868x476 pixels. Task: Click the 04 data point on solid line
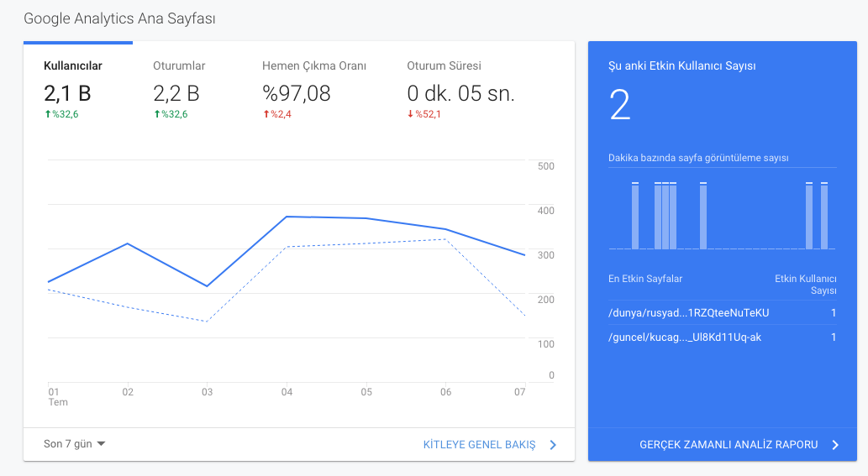(x=287, y=217)
